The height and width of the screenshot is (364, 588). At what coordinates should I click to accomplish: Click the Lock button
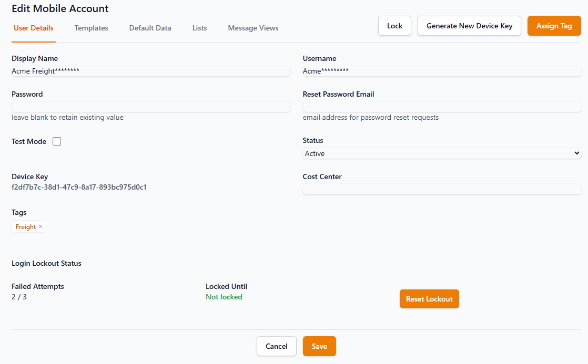(394, 26)
